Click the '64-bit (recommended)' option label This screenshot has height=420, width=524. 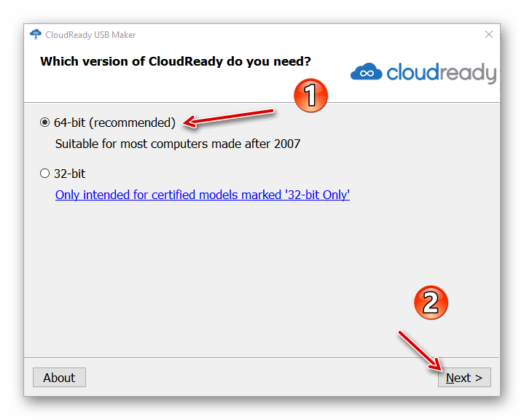pos(114,122)
